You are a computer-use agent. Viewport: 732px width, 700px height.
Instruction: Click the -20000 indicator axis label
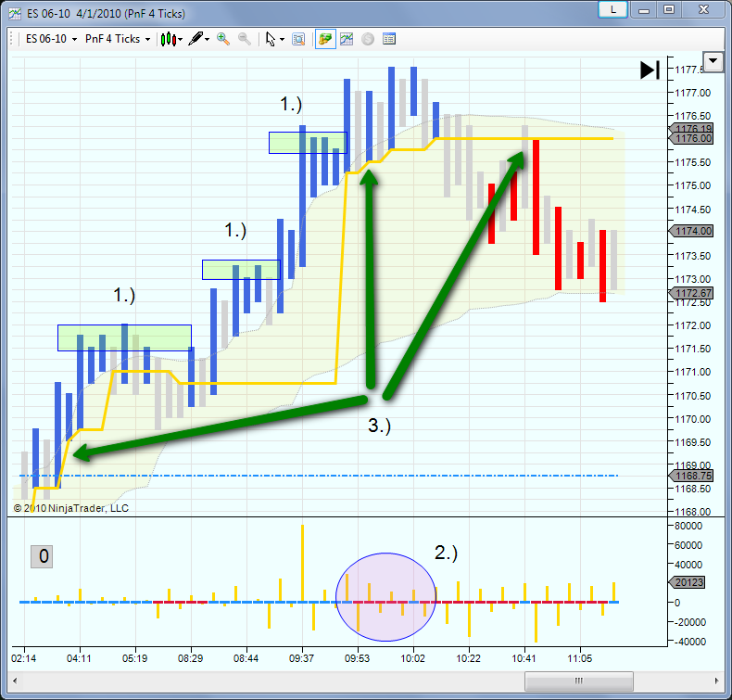pos(689,622)
